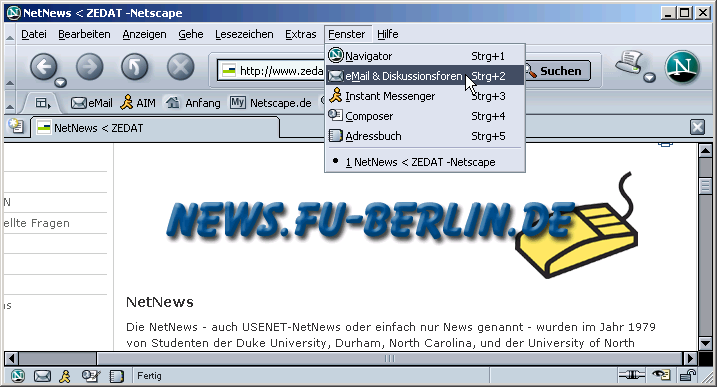
Task: Open the Extras menu
Action: pos(300,34)
